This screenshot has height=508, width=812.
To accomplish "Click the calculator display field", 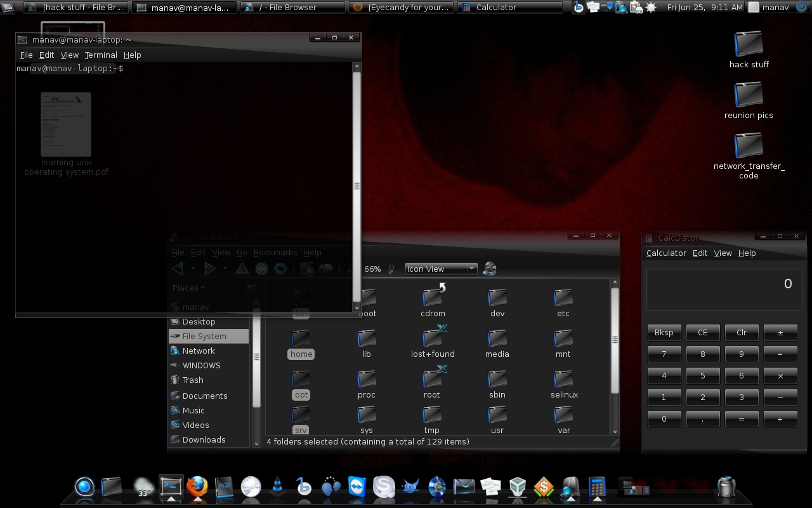I will (x=723, y=289).
